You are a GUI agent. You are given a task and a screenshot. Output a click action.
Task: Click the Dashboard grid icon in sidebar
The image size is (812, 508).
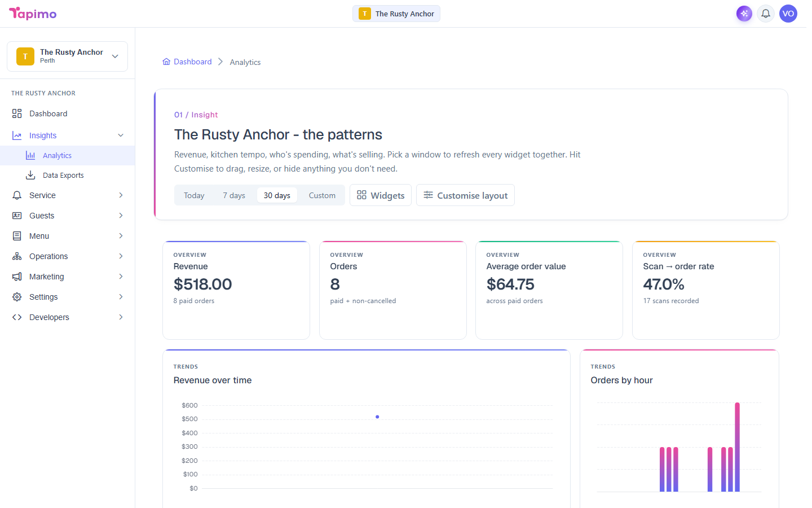click(x=17, y=113)
